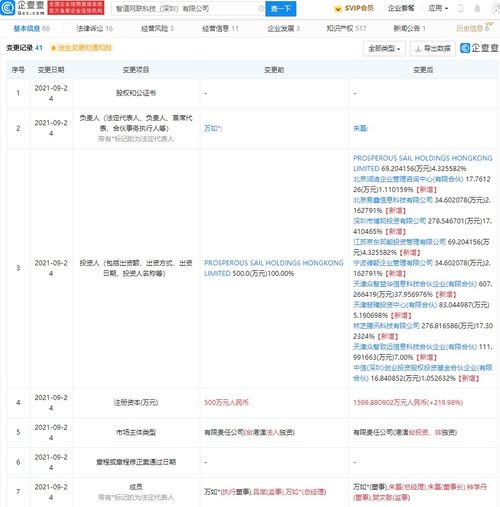
Task: Open 天津 investment center link with 83.044987万元
Action: click(395, 305)
